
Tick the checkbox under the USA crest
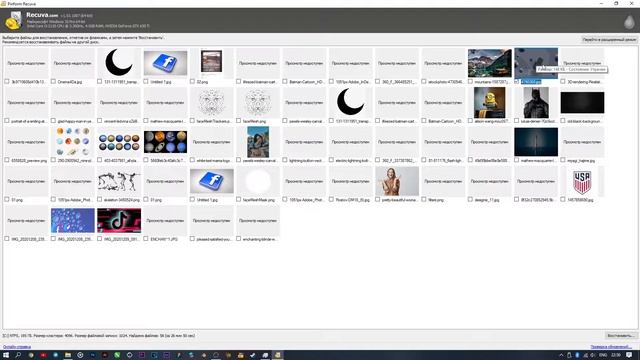(563, 200)
